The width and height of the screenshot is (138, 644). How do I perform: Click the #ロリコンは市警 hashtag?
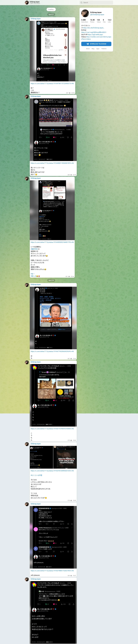click(x=36, y=475)
